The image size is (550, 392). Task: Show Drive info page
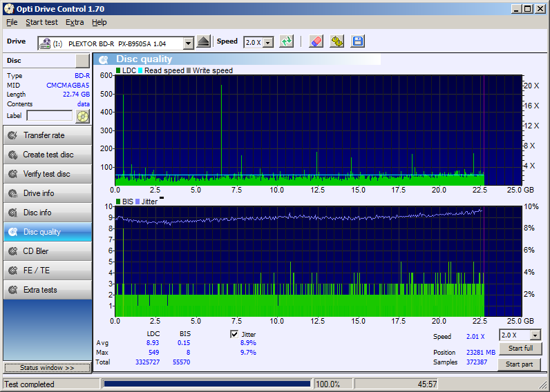(48, 193)
